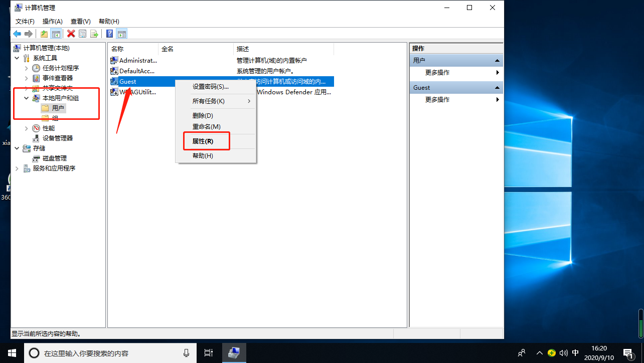Click the 服务和应用程序 icon
The height and width of the screenshot is (363, 644).
[27, 168]
